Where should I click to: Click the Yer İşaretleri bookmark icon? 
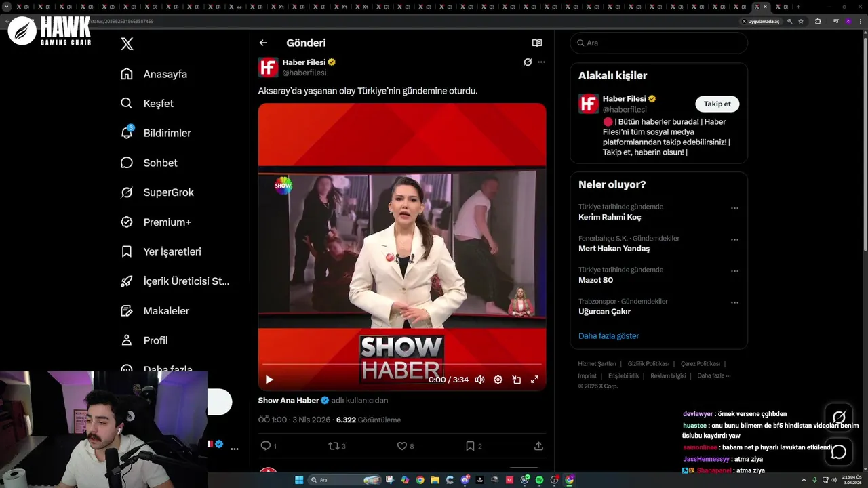[x=126, y=251]
